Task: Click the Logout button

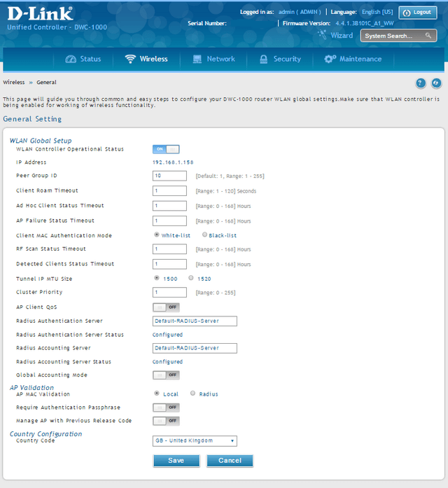Action: pos(417,13)
